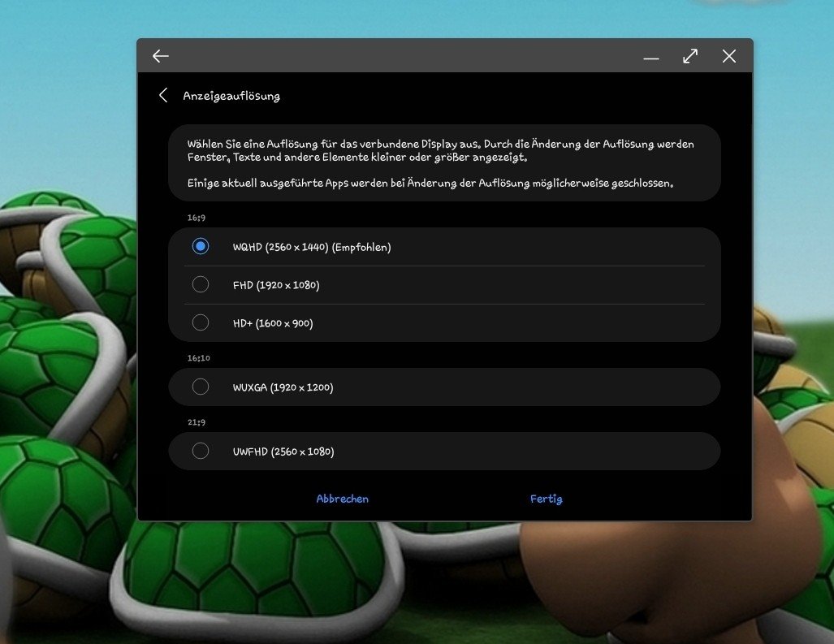Choose the HD+ (1600 x 900) radio button

point(201,322)
